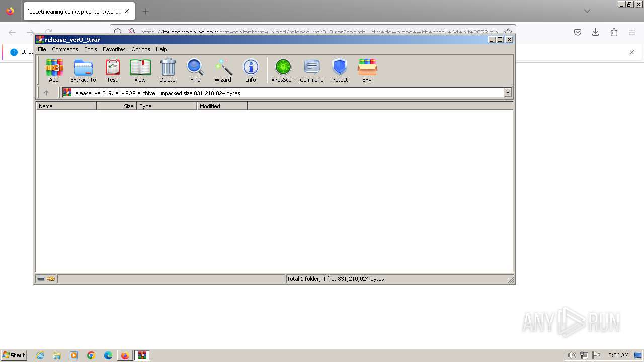Open the Help menu
This screenshot has height=362, width=644.
pos(162,49)
